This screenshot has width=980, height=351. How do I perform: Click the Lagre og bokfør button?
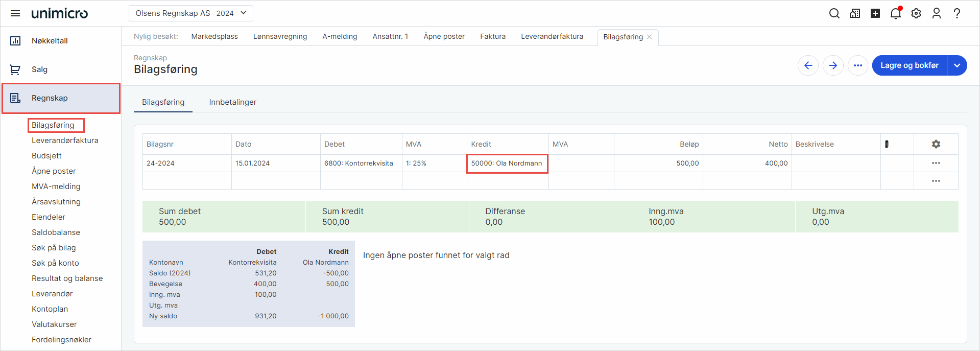point(909,65)
